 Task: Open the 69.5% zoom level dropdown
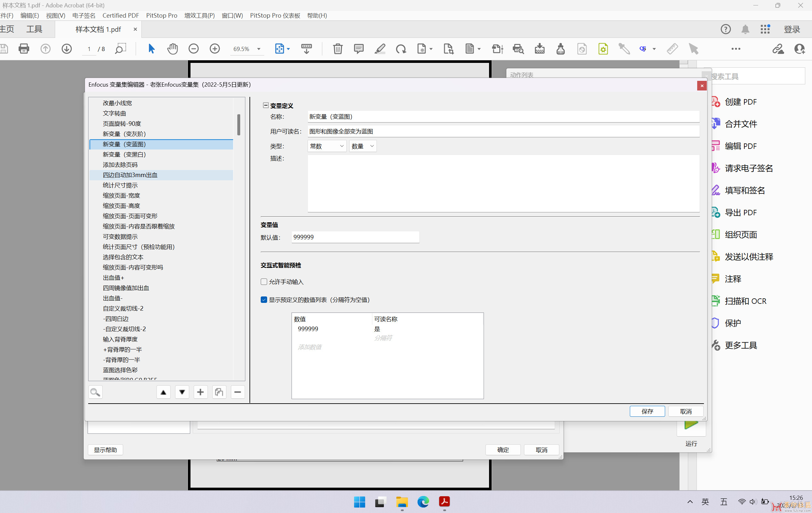(x=258, y=49)
